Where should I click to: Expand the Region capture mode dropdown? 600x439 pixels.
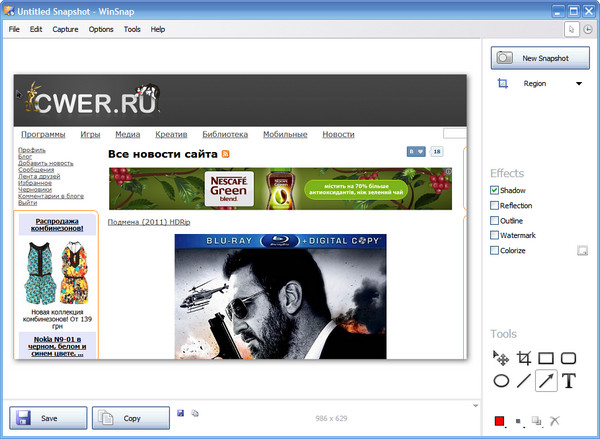(578, 84)
